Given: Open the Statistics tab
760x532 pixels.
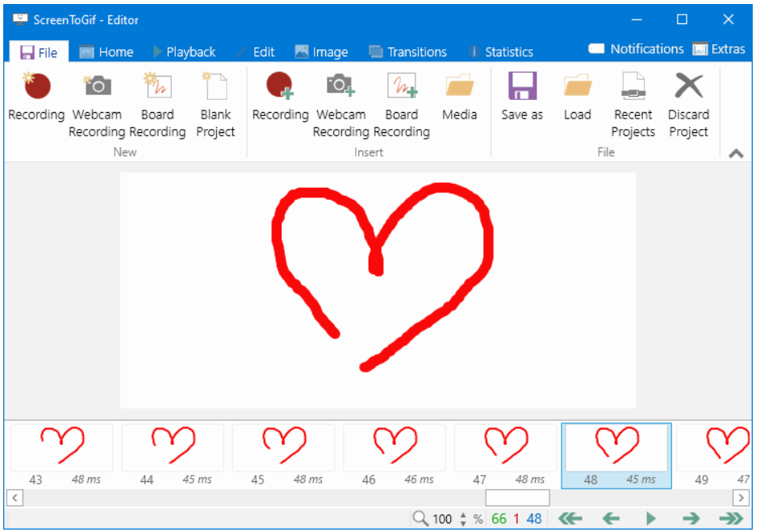Looking at the screenshot, I should 500,52.
